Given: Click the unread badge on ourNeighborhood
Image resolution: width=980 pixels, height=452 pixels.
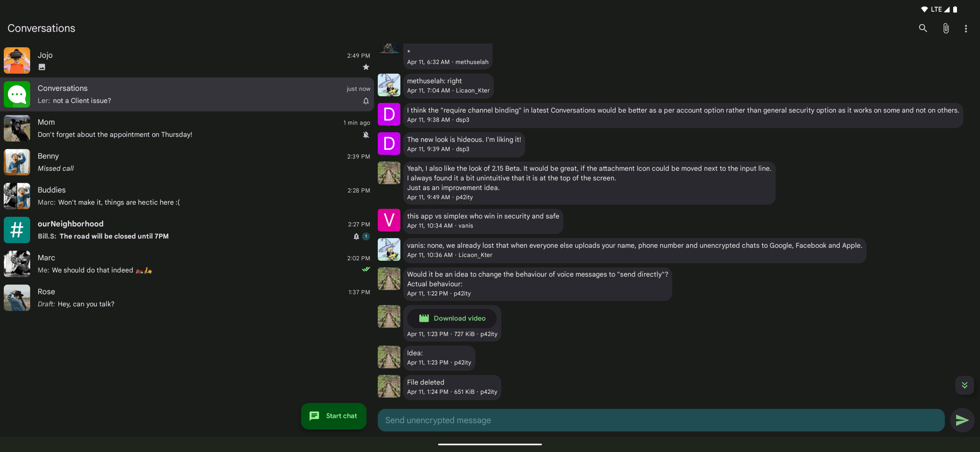Looking at the screenshot, I should tap(366, 236).
